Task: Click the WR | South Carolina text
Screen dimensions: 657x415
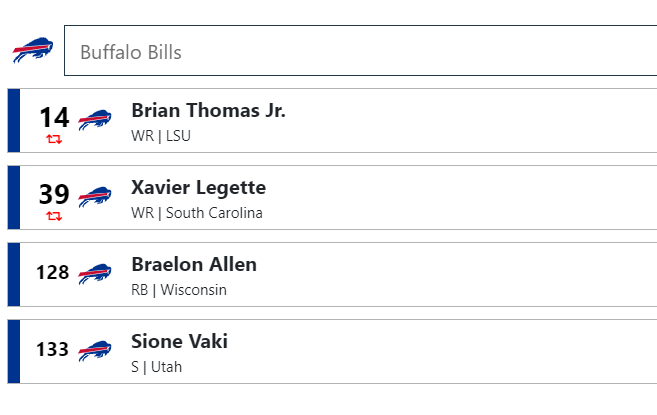Action: [x=197, y=213]
